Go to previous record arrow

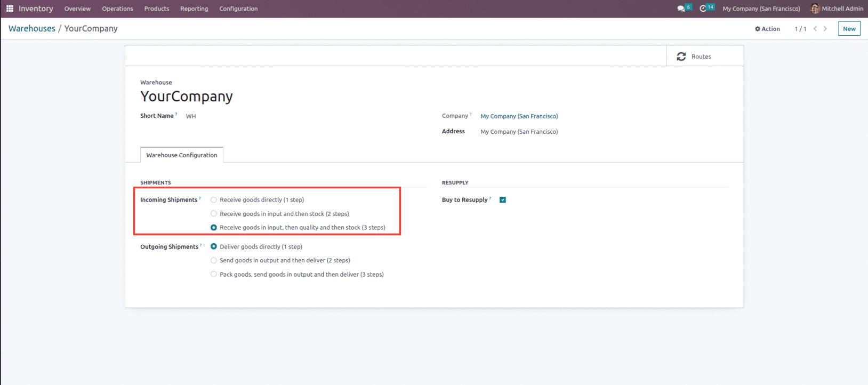[815, 29]
